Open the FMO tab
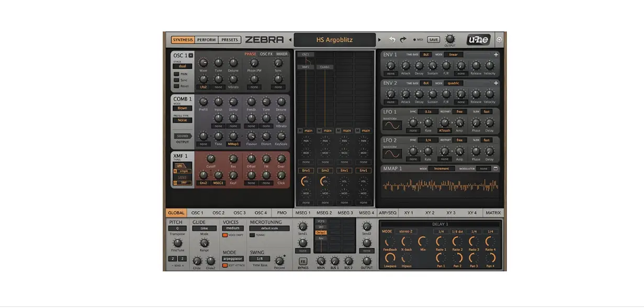644x308 pixels. [x=282, y=213]
